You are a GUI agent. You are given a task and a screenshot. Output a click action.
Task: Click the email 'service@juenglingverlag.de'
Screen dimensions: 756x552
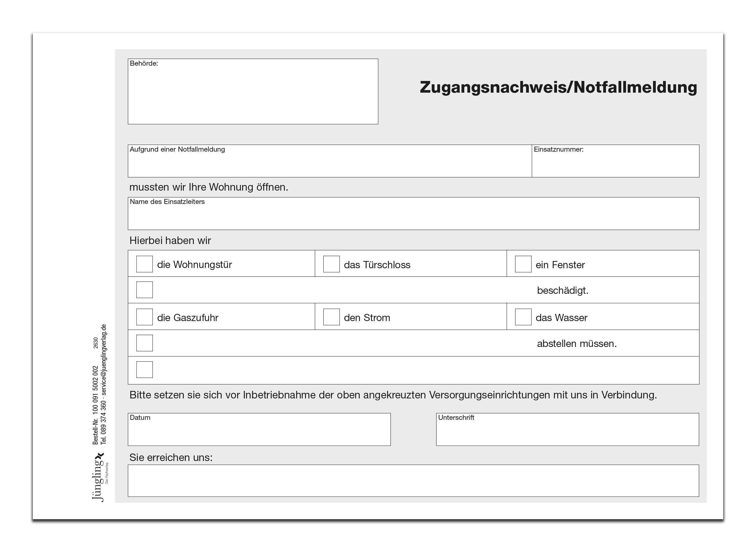tap(104, 360)
